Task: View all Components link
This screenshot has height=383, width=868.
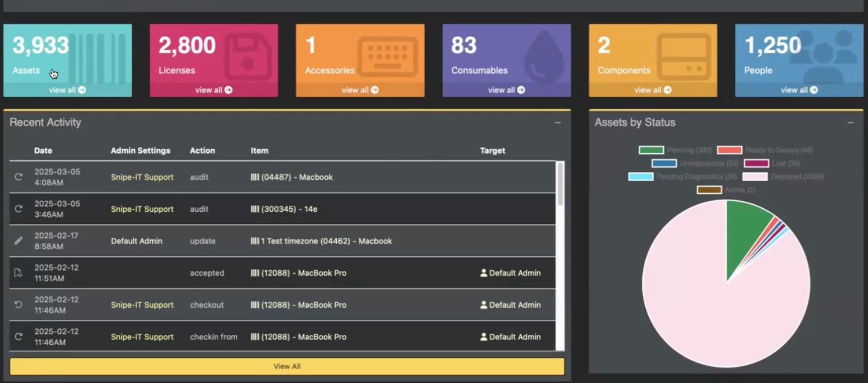Action: pyautogui.click(x=653, y=90)
